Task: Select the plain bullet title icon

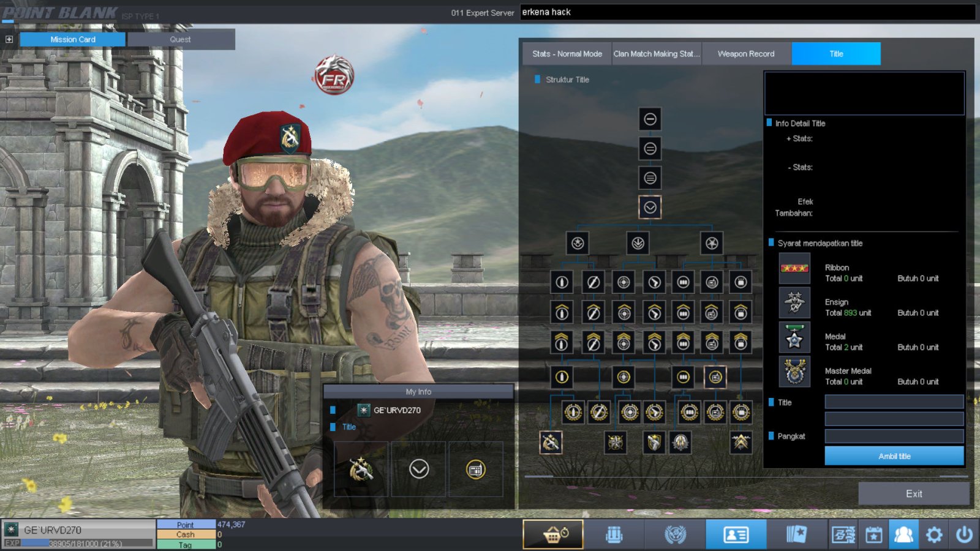Action: tap(562, 282)
